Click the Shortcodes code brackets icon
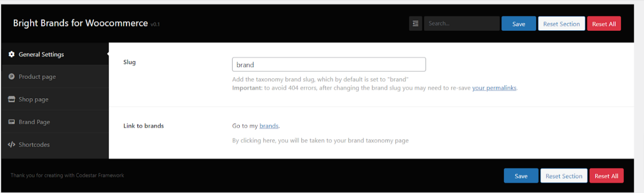644x193 pixels. pyautogui.click(x=12, y=145)
